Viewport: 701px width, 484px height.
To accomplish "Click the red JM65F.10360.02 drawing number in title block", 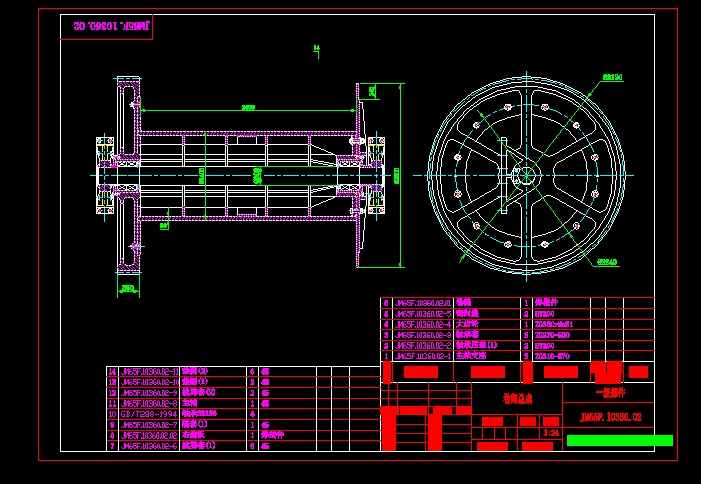I will (611, 417).
